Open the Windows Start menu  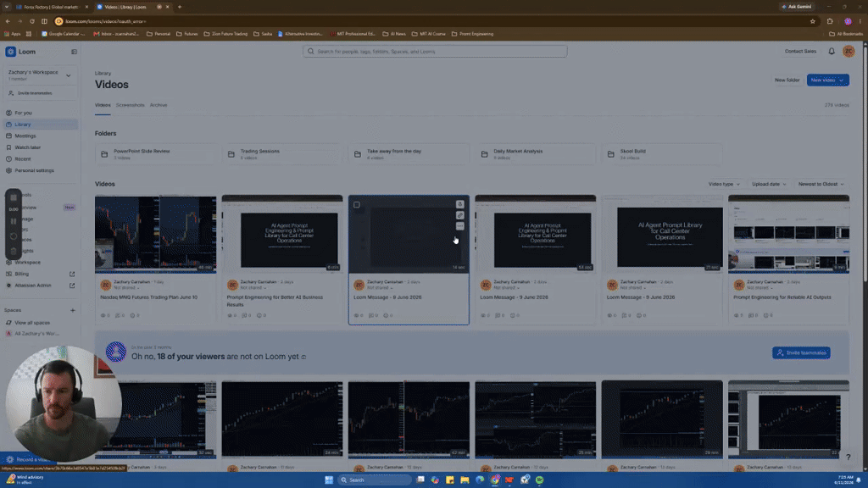point(329,480)
